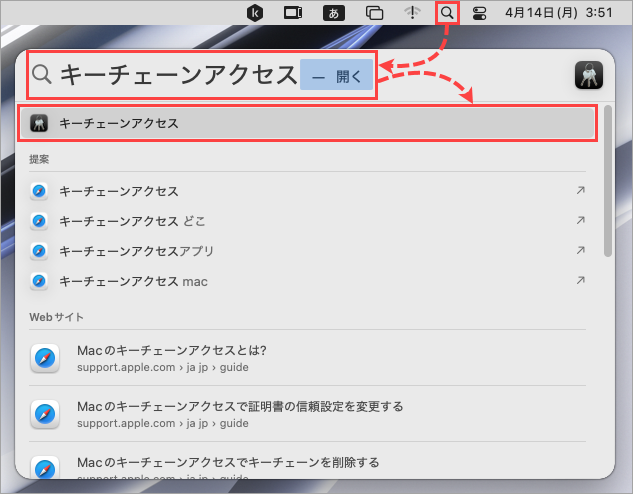Click the 開く open hint

point(336,75)
